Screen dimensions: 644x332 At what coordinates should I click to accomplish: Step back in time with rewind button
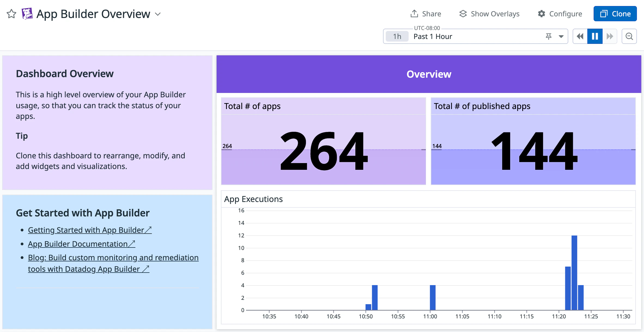[x=580, y=36]
